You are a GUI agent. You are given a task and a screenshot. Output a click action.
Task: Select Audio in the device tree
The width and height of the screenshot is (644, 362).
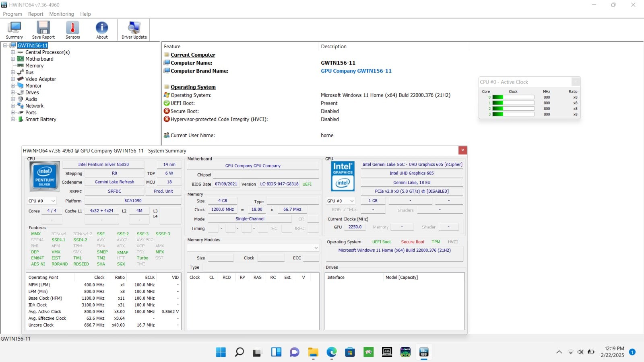tap(31, 99)
